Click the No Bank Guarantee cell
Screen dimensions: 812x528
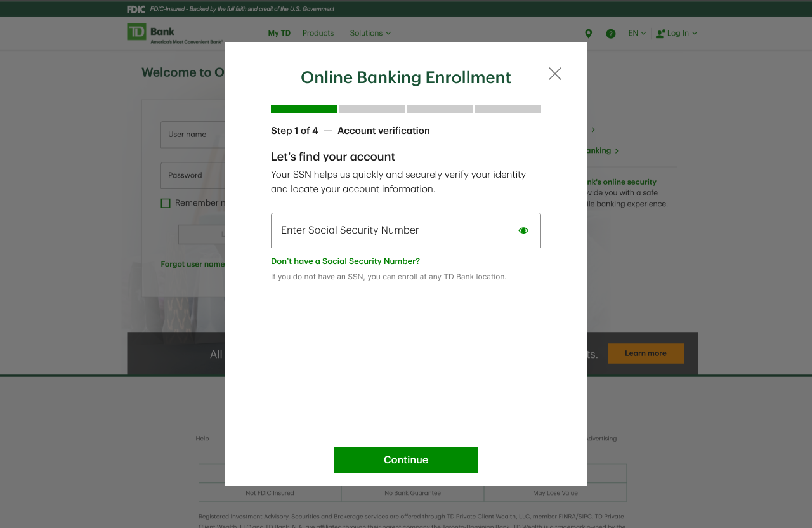(x=412, y=492)
